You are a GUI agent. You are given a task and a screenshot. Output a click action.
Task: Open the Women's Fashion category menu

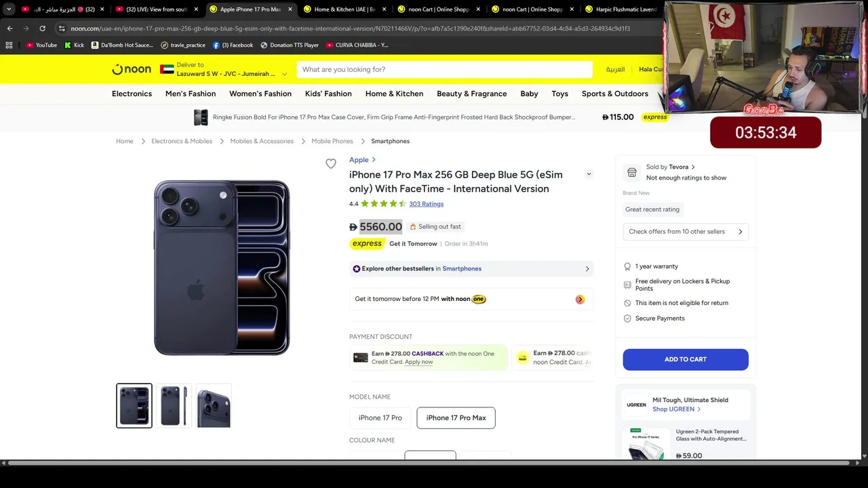tap(260, 94)
